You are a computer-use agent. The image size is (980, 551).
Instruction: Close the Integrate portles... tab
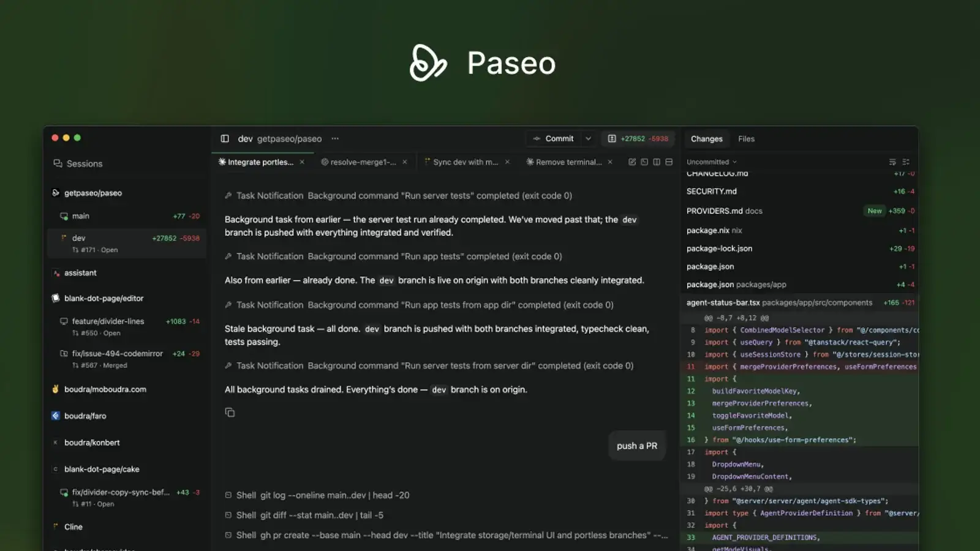(x=302, y=162)
